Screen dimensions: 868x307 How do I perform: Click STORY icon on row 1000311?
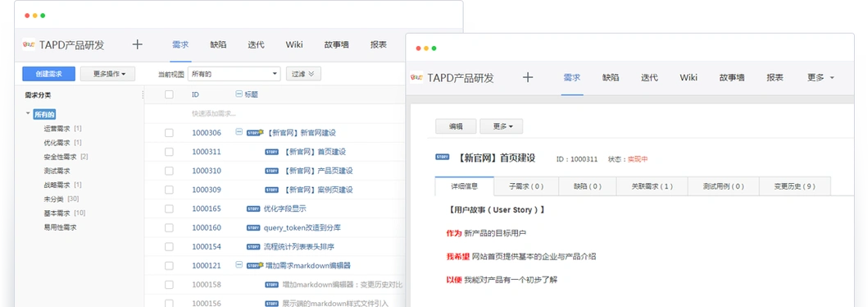pyautogui.click(x=271, y=152)
